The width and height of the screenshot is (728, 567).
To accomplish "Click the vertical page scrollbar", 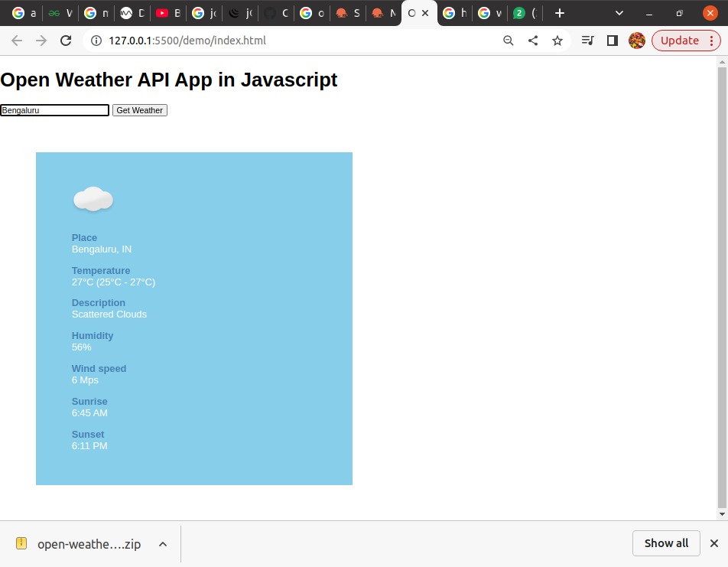I will coord(722,288).
